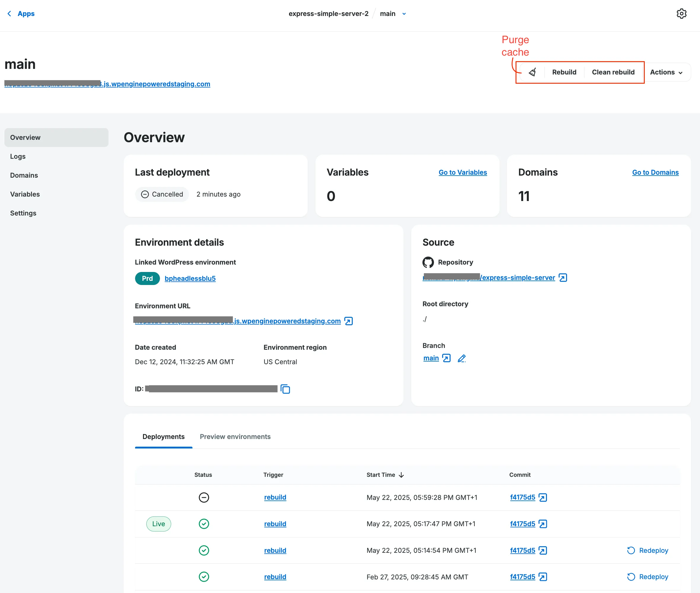Image resolution: width=700 pixels, height=593 pixels.
Task: Edit the branch with pencil icon
Action: (462, 358)
